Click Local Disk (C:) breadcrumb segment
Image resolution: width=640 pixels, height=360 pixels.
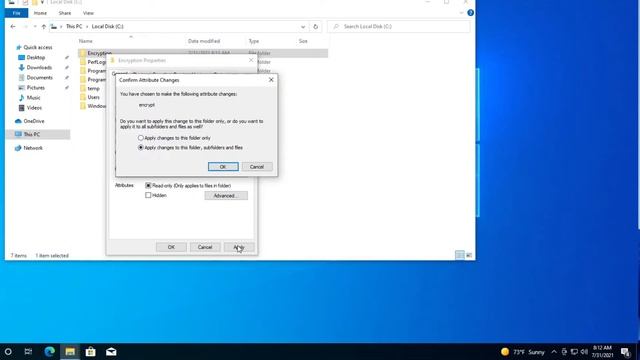point(107,27)
